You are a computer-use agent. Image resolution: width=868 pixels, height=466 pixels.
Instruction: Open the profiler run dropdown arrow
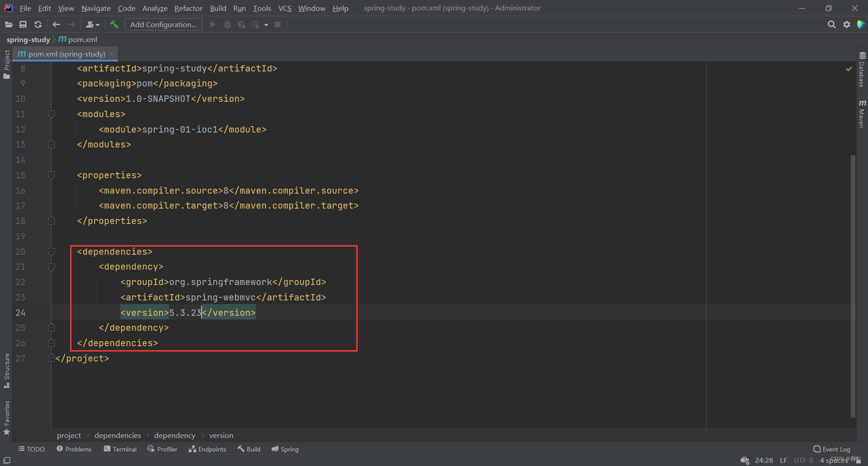(x=266, y=25)
